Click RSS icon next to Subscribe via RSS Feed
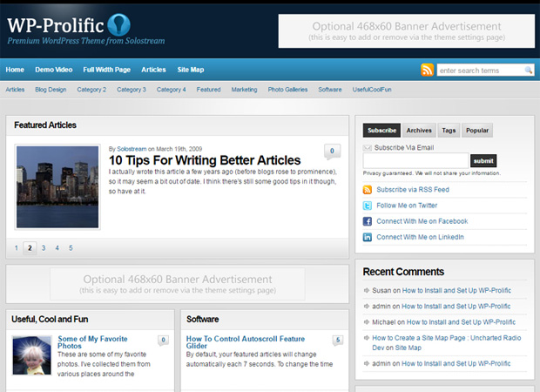 click(368, 190)
